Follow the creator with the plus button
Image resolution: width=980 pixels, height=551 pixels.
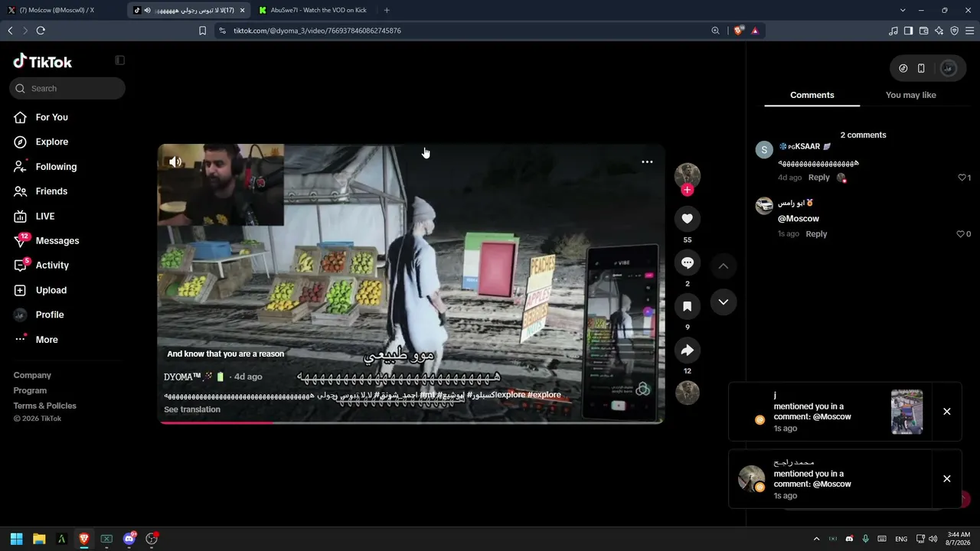click(x=688, y=190)
